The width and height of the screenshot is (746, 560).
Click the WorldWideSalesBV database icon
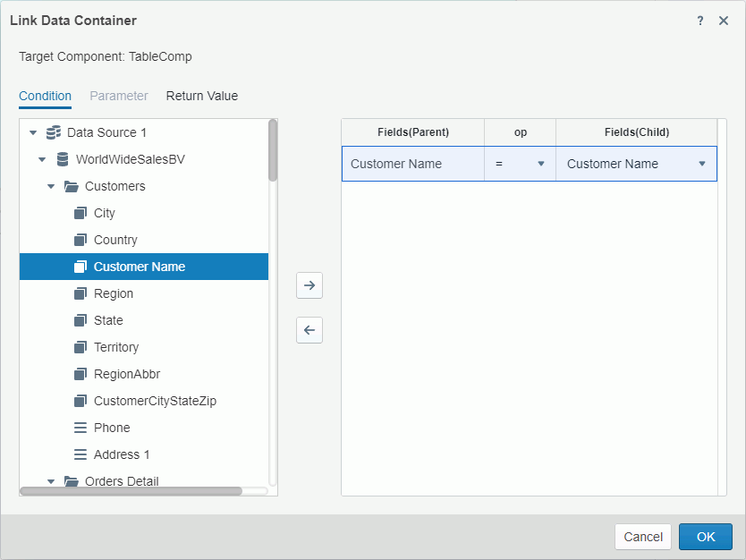(59, 159)
